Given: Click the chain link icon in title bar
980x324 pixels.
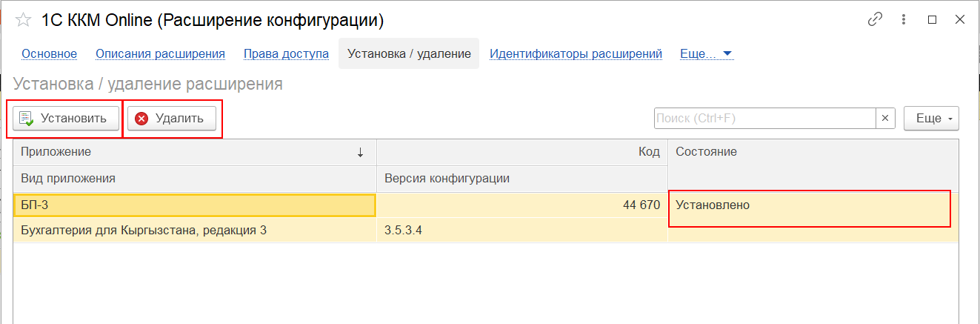Looking at the screenshot, I should click(875, 20).
